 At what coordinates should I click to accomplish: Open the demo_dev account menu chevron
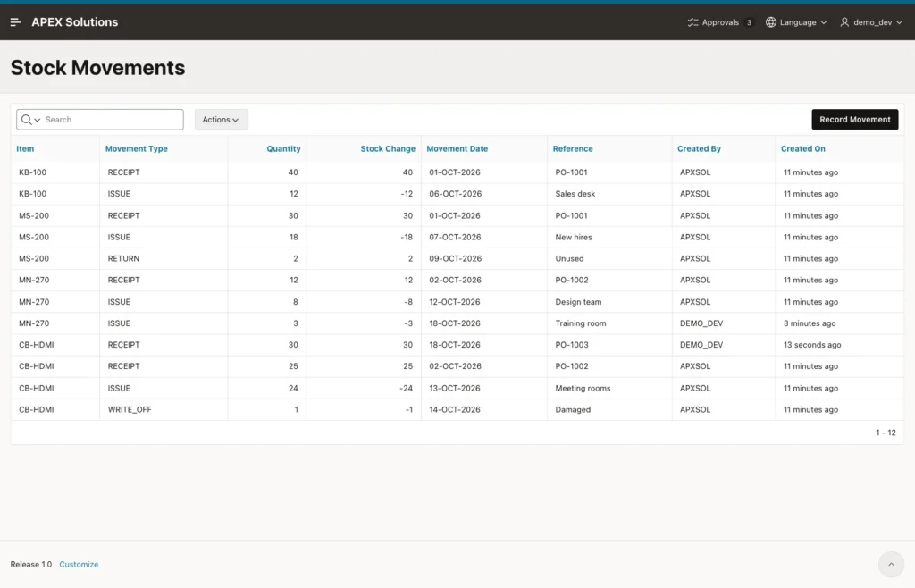899,22
